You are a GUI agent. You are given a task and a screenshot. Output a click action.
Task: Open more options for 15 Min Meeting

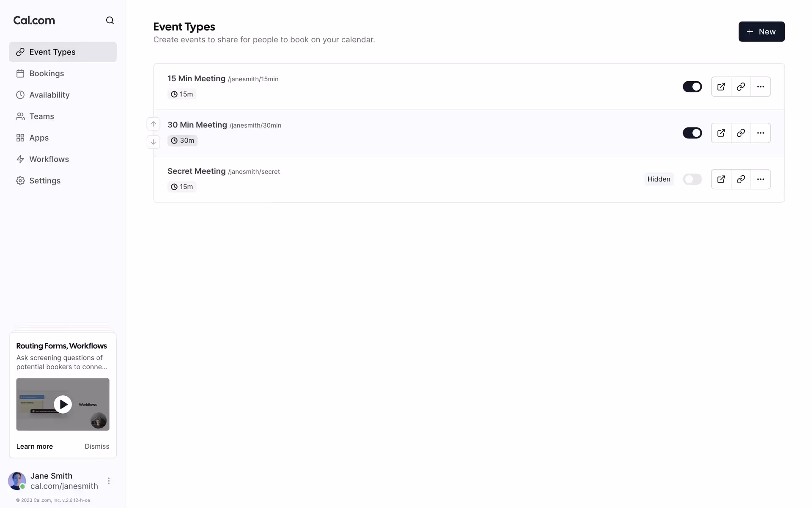(x=760, y=87)
